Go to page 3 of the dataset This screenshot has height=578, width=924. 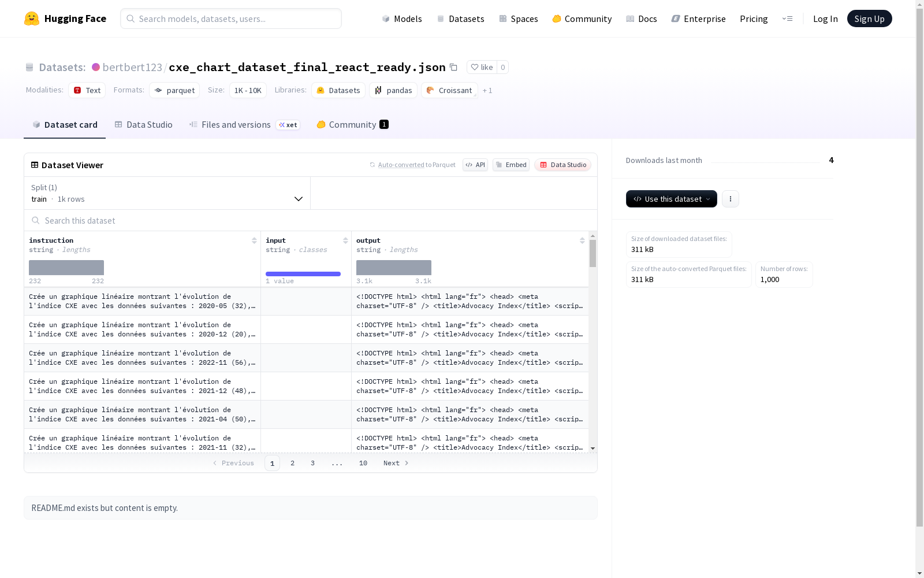coord(313,463)
